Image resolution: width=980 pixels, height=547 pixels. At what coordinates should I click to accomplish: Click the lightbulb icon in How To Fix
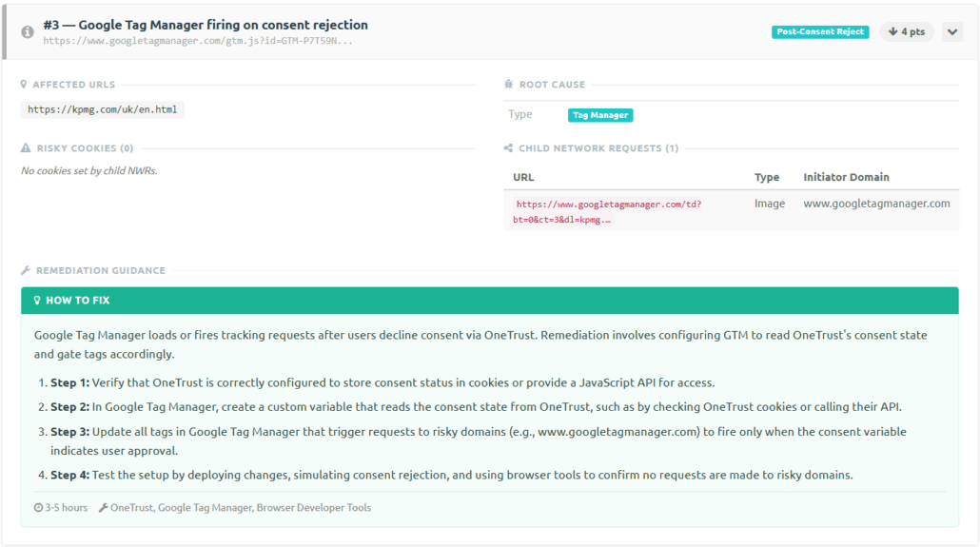37,301
